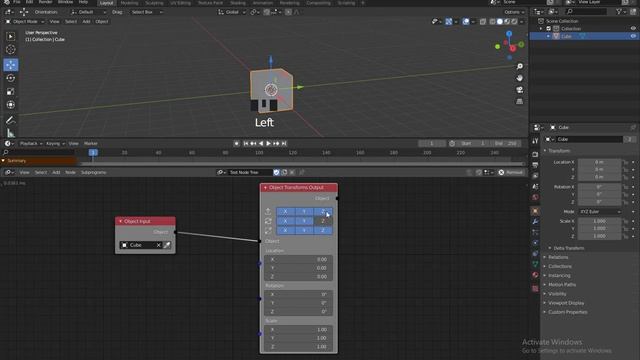This screenshot has height=360, width=640.
Task: Open the Orientation Default dropdown
Action: pyautogui.click(x=88, y=12)
